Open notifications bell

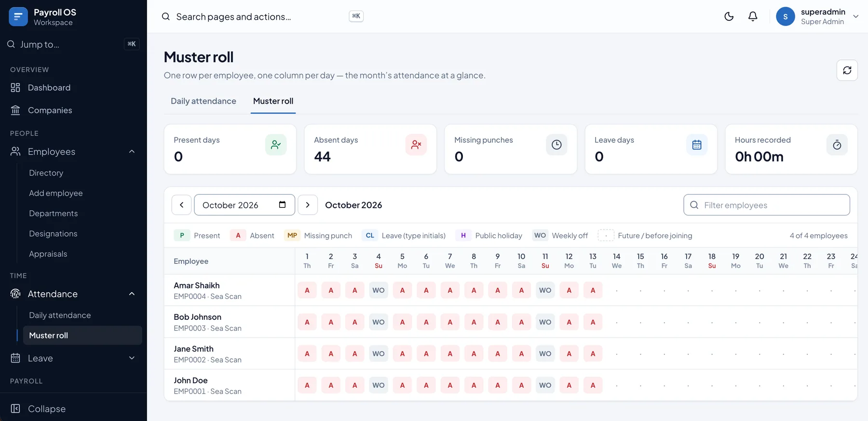[x=753, y=16]
